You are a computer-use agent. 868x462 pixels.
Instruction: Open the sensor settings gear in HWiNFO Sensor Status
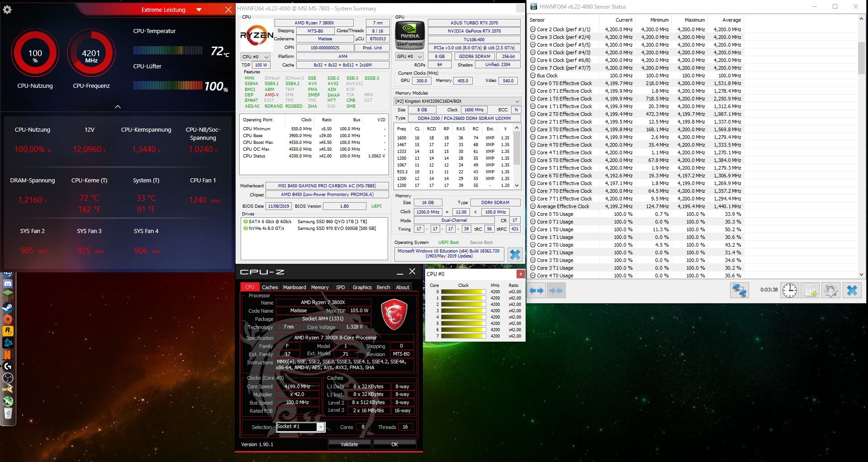pyautogui.click(x=830, y=290)
